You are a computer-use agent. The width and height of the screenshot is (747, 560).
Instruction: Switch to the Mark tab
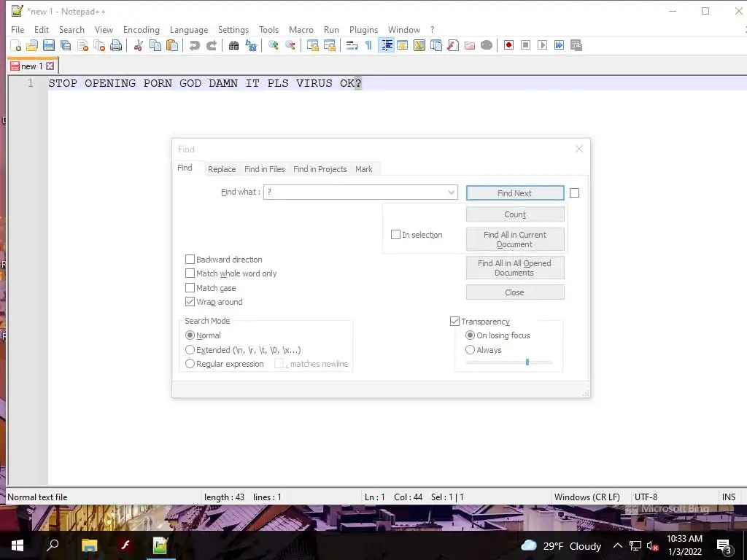point(363,169)
